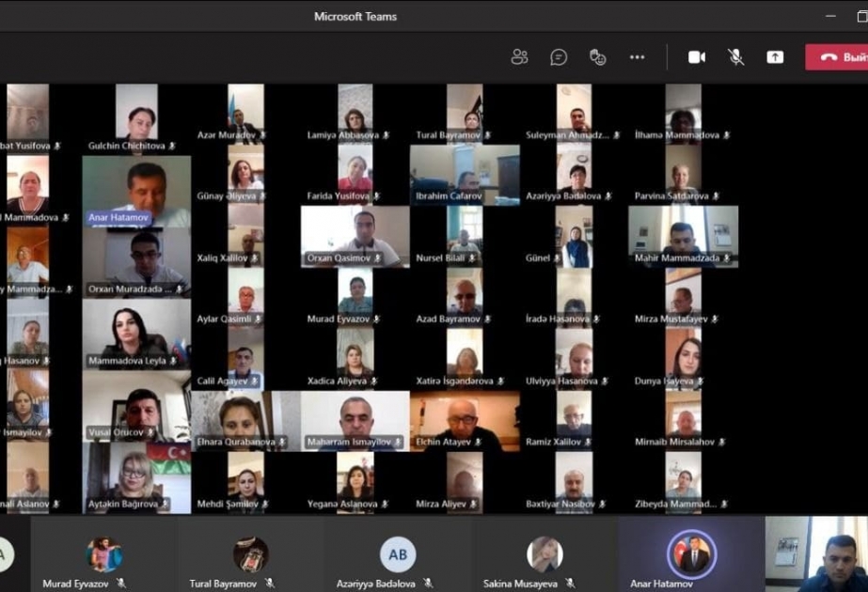Image resolution: width=868 pixels, height=592 pixels.
Task: Click Mirza Mustafayev's video tile
Action: tap(683, 299)
